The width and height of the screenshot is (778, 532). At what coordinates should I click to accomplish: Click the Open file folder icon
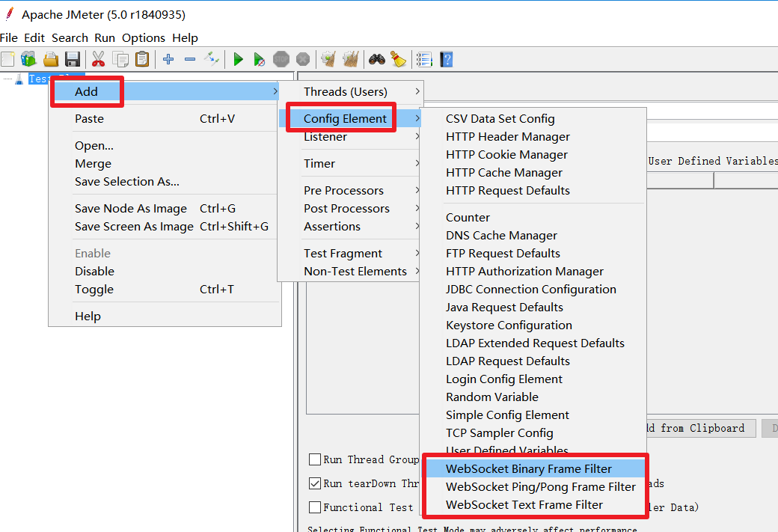51,60
